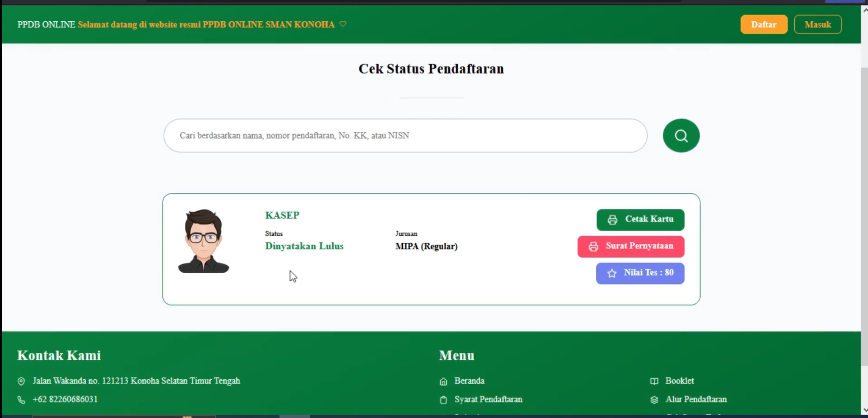Click the page vertical scrollbar thumb
868x418 pixels.
[864, 217]
